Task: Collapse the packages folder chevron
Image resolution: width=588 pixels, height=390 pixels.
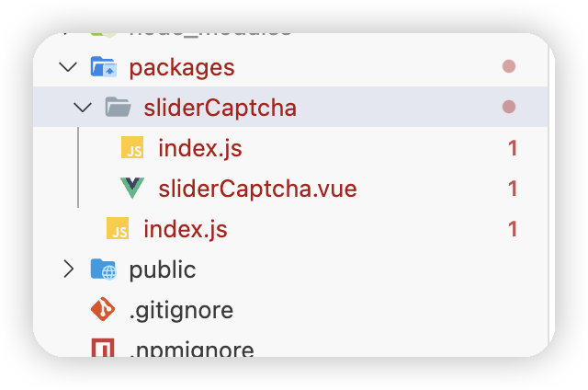Action: coord(67,67)
